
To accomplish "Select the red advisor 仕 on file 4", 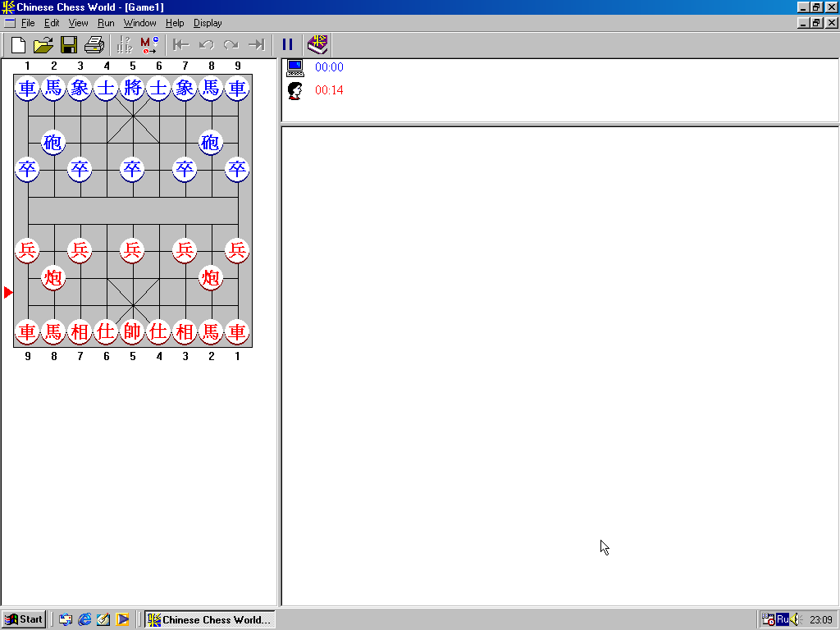I will [158, 331].
